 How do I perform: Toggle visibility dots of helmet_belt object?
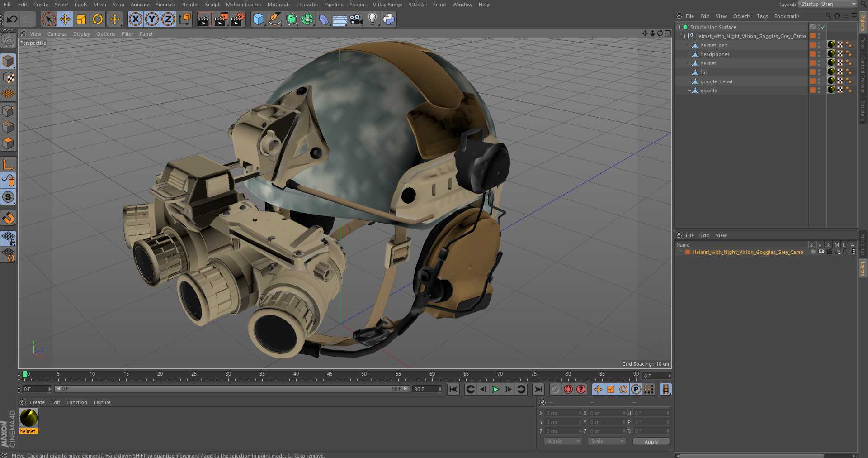tap(819, 45)
